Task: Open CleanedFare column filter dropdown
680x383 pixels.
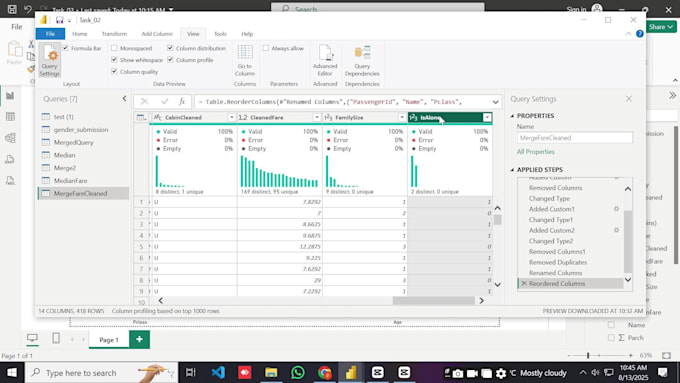Action: click(317, 118)
